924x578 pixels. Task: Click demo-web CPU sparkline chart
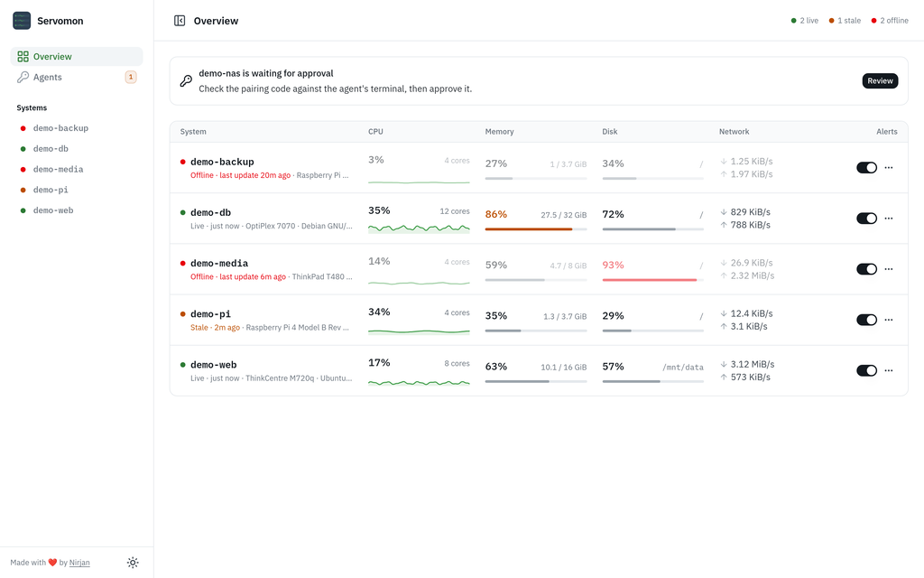click(419, 382)
